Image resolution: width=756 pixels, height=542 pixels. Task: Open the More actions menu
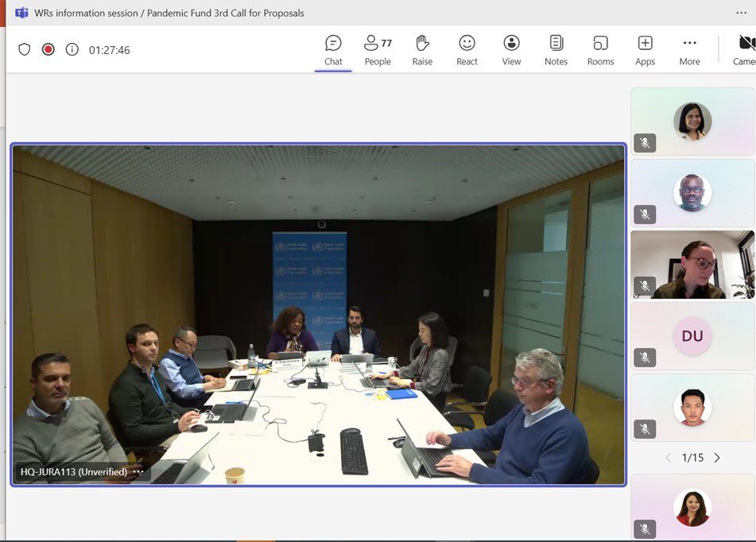pos(689,50)
